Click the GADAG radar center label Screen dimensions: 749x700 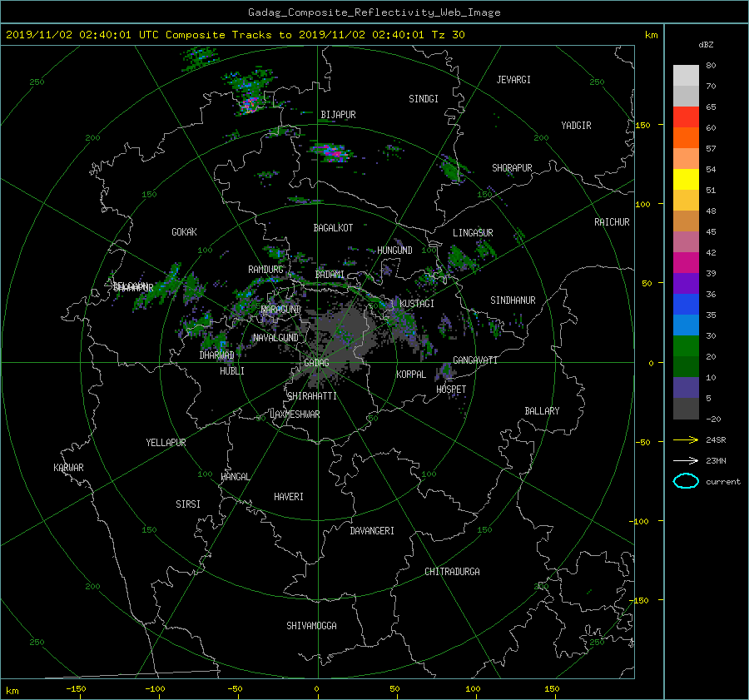(316, 363)
